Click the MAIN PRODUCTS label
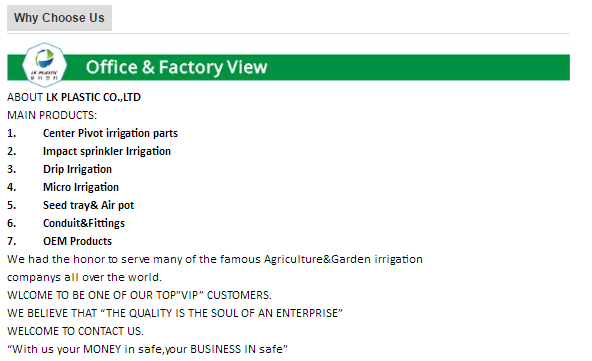Viewport: 592px width, 361px height. pos(52,115)
